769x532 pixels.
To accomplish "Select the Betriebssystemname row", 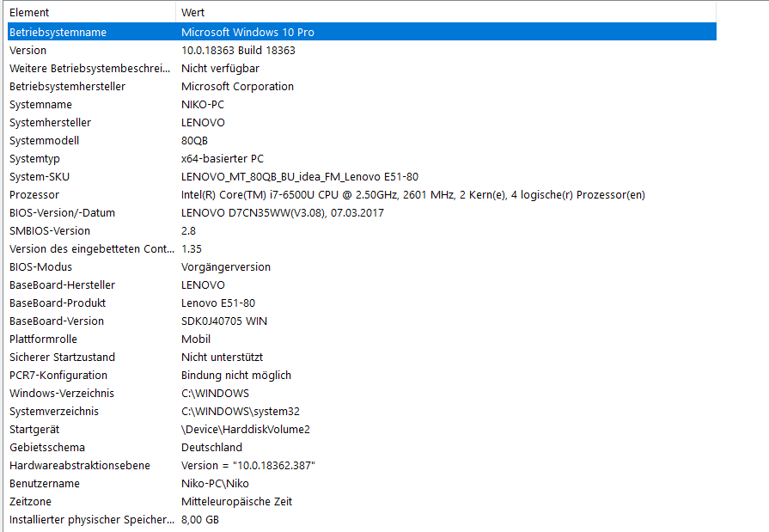I will [x=362, y=32].
